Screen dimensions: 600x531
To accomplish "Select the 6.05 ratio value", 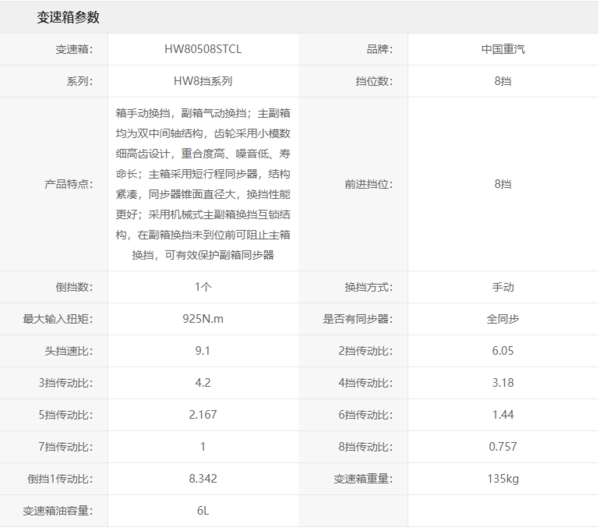I will (x=503, y=351).
